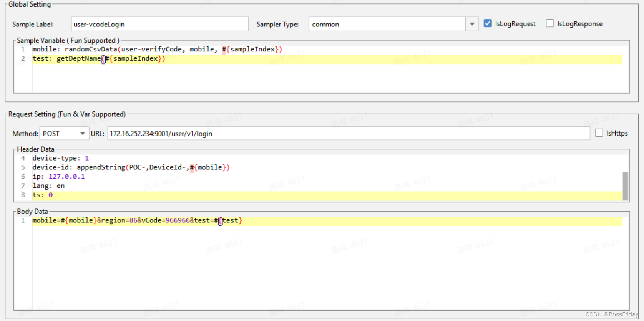Tick the IsHttps checkbox
644x321 pixels.
[x=599, y=133]
